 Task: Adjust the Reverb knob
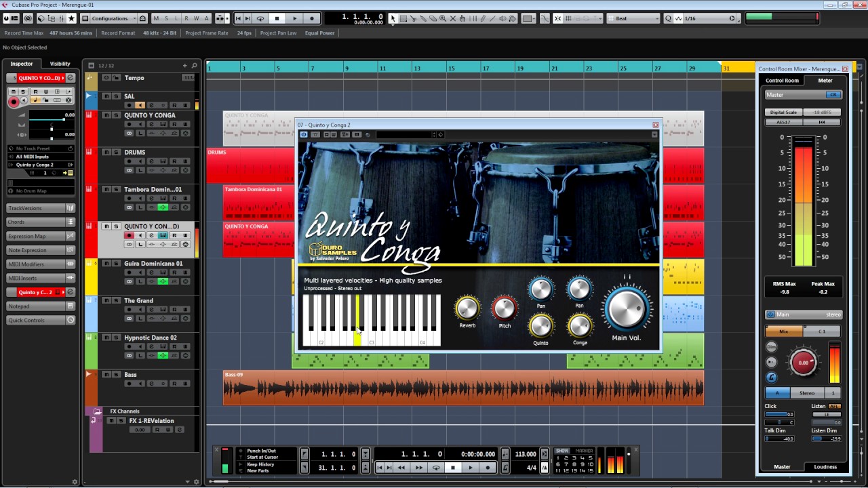click(x=467, y=308)
